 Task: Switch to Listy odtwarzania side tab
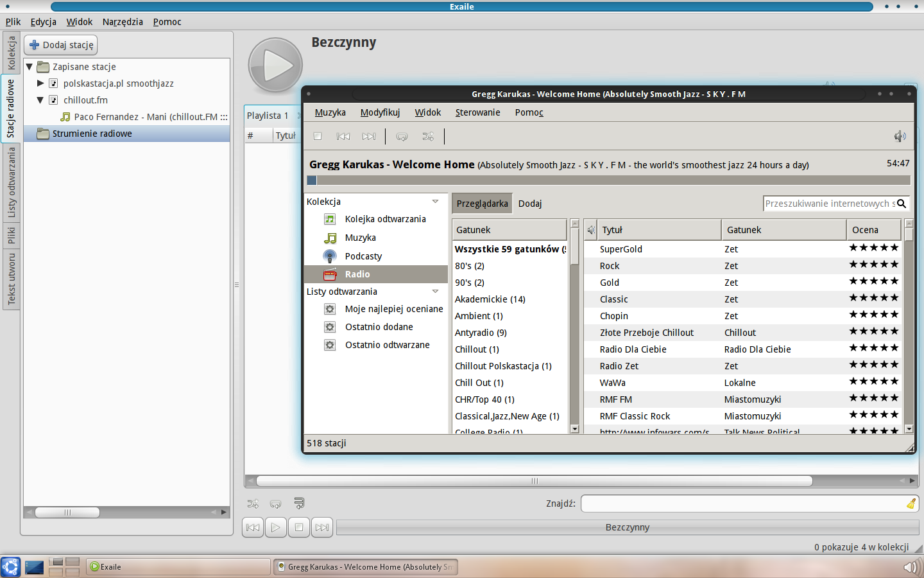[x=11, y=182]
